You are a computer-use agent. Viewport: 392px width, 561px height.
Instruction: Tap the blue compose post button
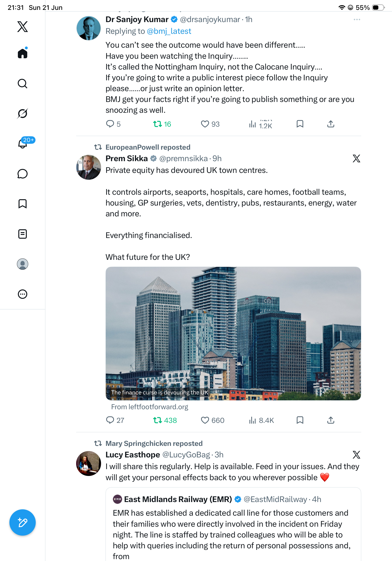click(23, 522)
